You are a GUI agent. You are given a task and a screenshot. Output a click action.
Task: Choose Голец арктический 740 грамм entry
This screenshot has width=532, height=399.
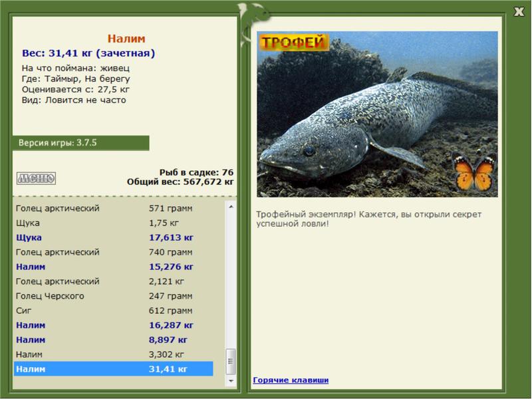pos(114,252)
